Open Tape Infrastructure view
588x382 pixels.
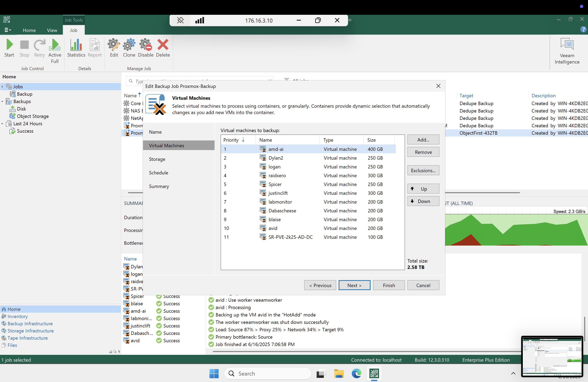pyautogui.click(x=25, y=338)
